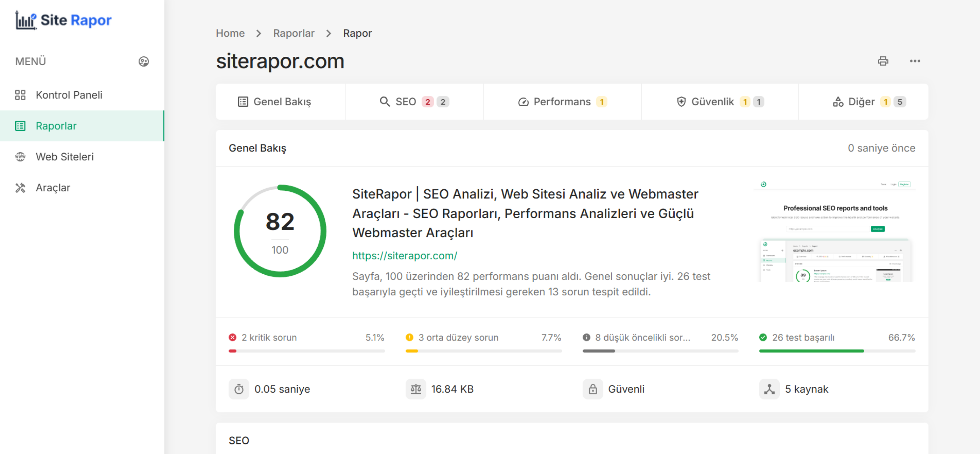Click the 16.84 KB page size value

pos(452,389)
